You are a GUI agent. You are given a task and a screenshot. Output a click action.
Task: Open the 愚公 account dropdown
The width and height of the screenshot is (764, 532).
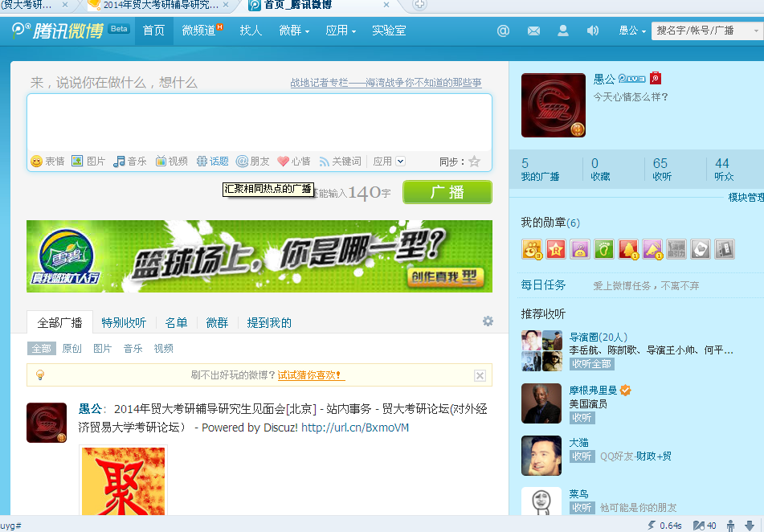tap(632, 31)
